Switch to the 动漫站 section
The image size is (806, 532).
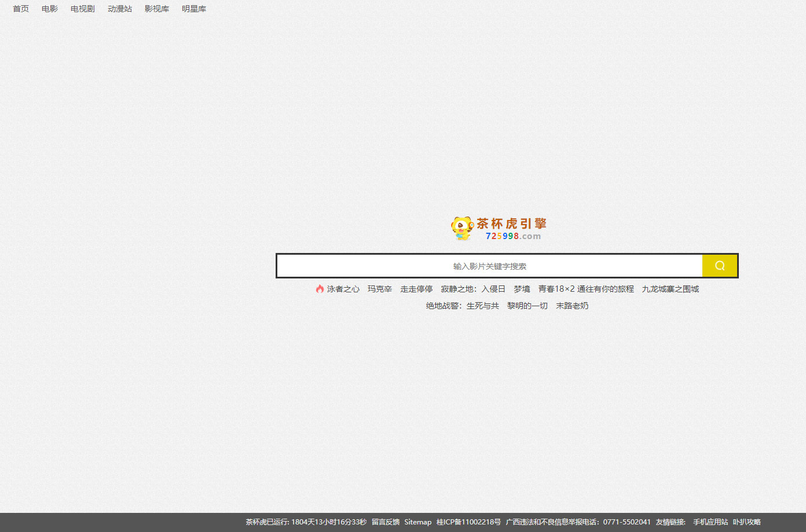pyautogui.click(x=120, y=9)
